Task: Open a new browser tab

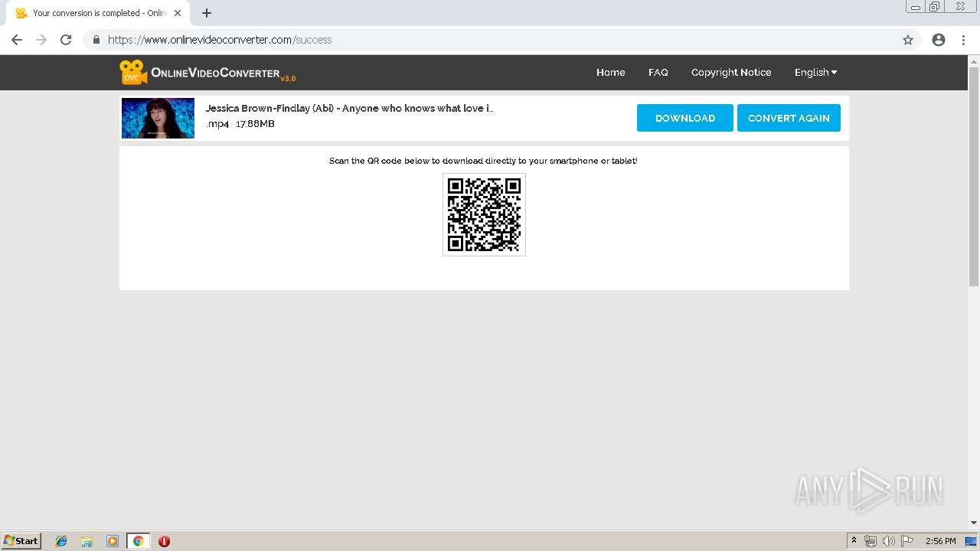Action: point(207,13)
